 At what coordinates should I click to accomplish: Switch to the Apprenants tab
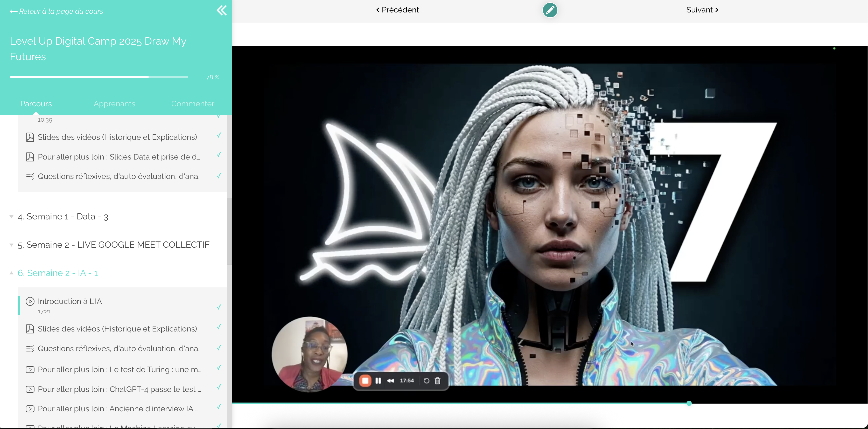(114, 104)
